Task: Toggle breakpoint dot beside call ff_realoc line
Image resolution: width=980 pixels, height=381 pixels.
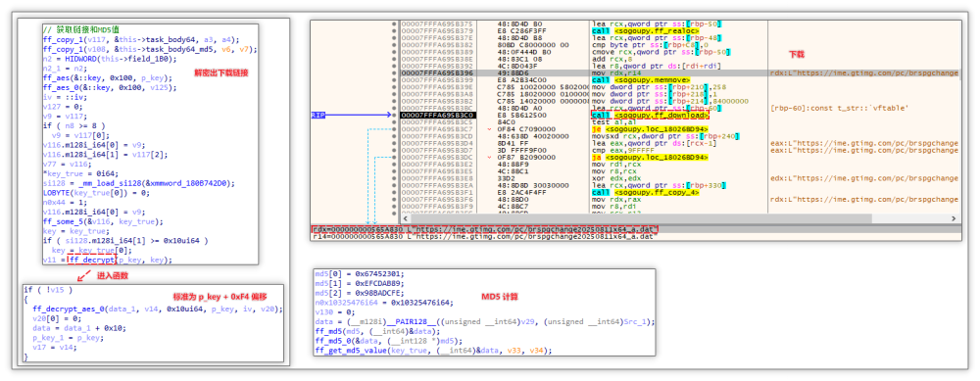Action: (394, 31)
